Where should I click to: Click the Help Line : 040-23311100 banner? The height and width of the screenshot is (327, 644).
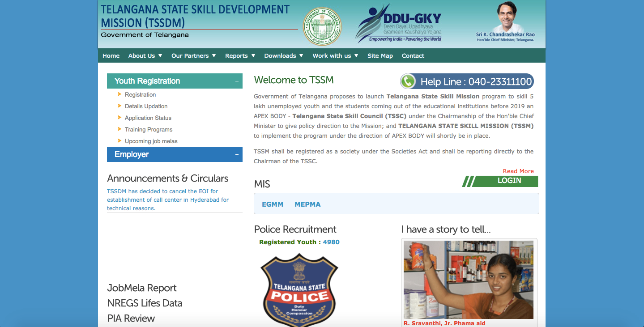pos(467,81)
